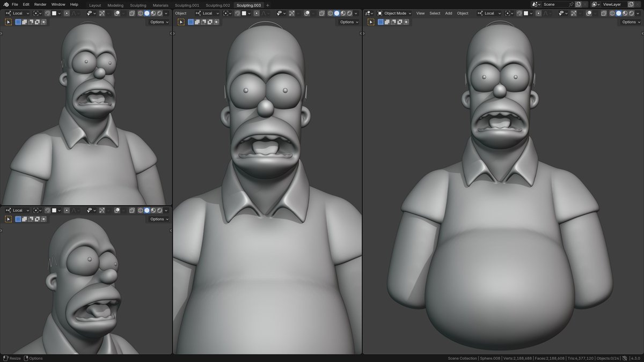Open the Add menu in right viewport
644x362 pixels.
pyautogui.click(x=449, y=13)
